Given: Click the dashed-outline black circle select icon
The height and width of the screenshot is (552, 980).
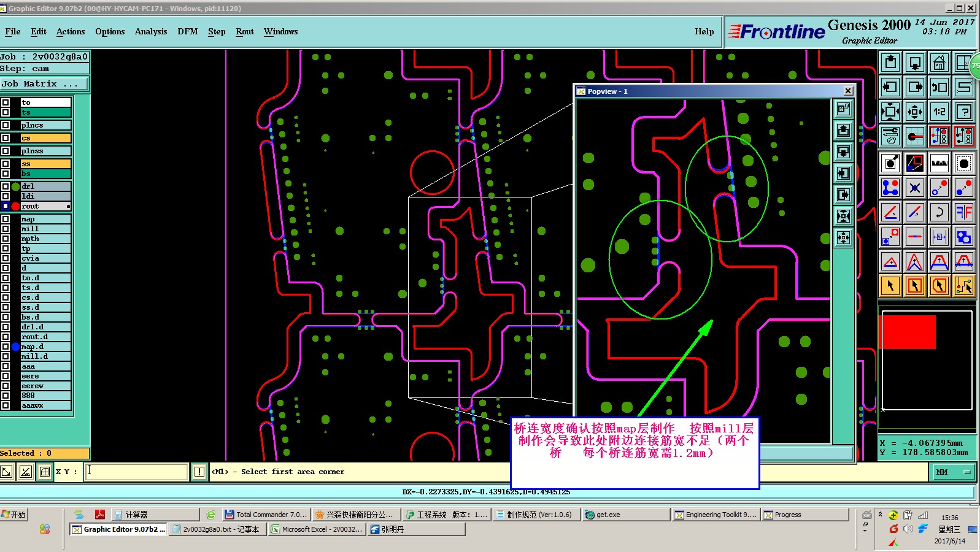Looking at the screenshot, I should coord(964,163).
